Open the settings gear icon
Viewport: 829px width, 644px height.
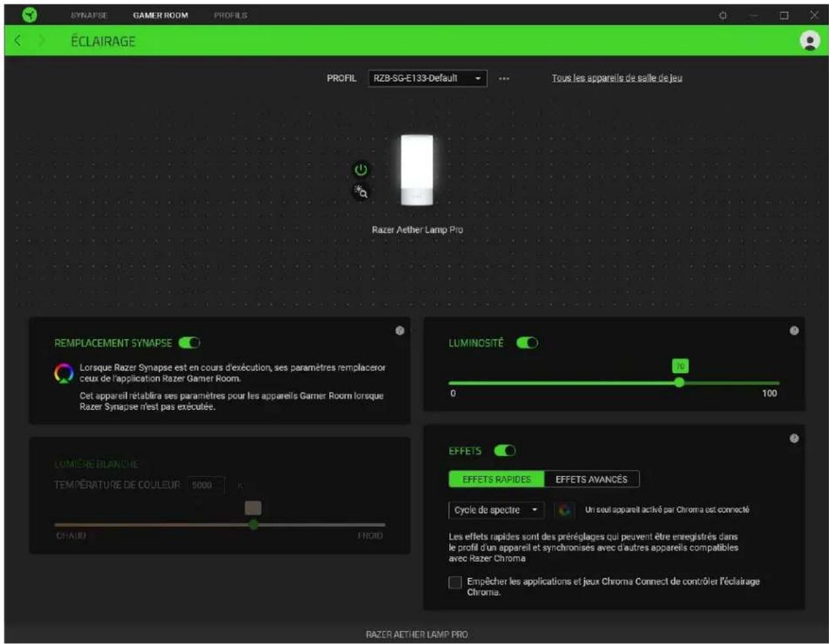[x=723, y=15]
